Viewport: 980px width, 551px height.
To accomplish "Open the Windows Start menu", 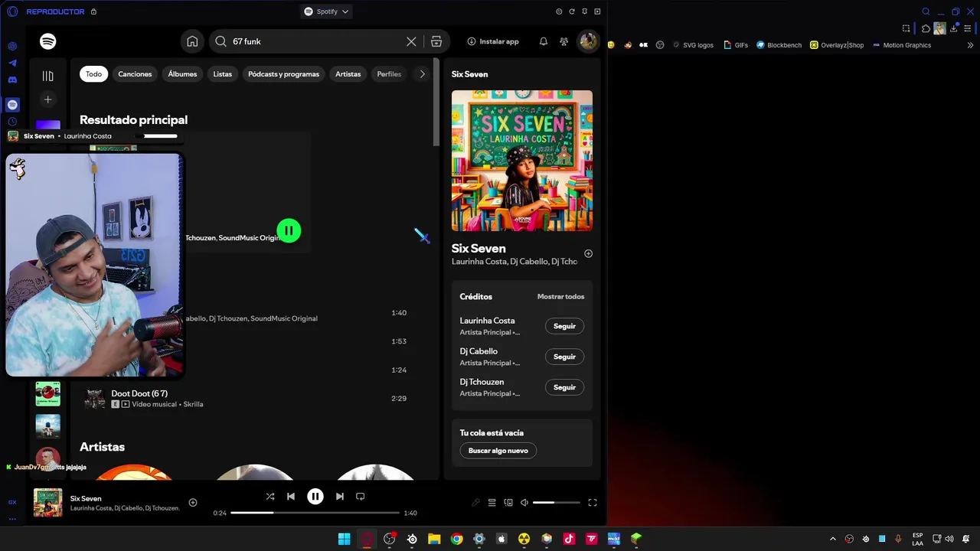I will [345, 539].
